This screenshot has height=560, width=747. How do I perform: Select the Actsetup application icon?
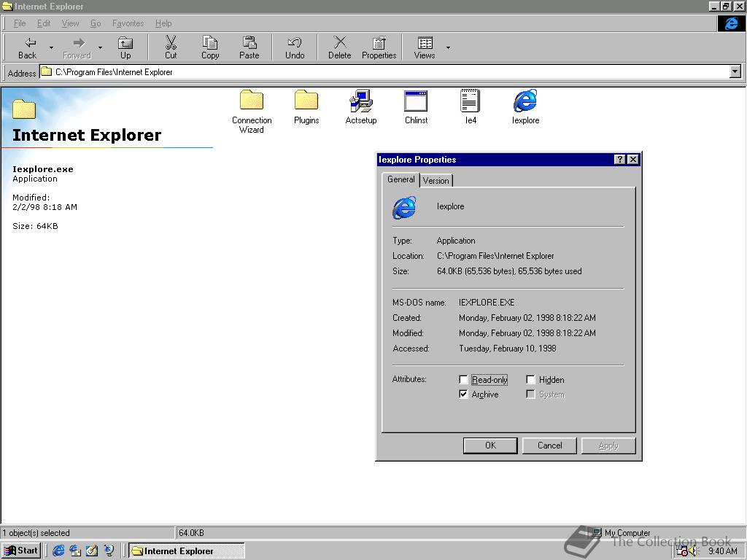pos(360,107)
